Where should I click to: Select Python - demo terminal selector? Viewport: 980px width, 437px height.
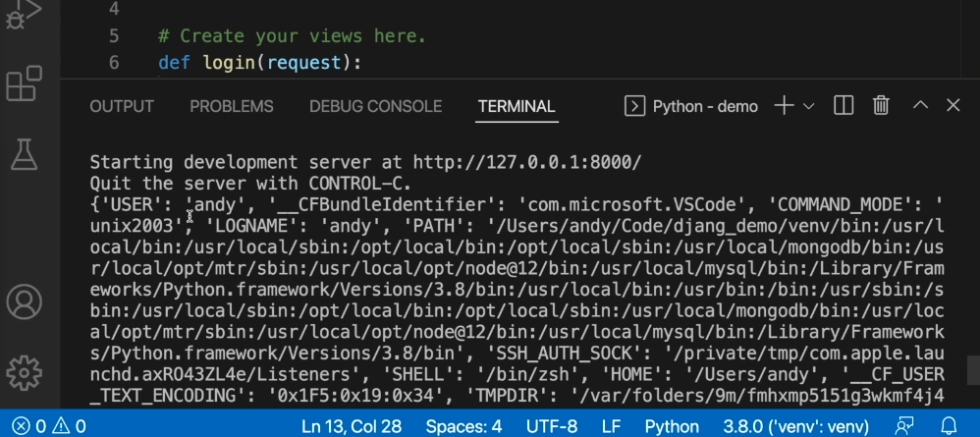690,106
